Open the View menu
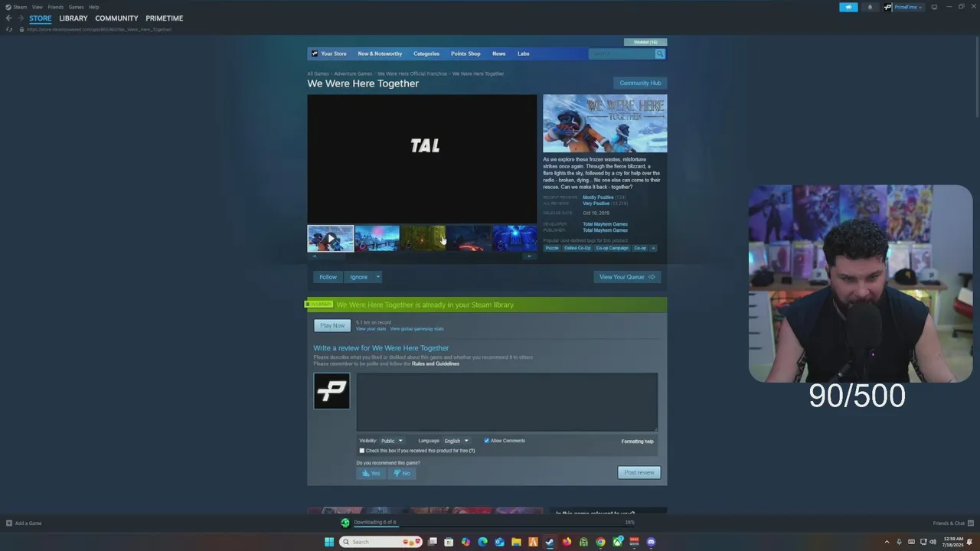Image resolution: width=980 pixels, height=551 pixels. [x=37, y=7]
